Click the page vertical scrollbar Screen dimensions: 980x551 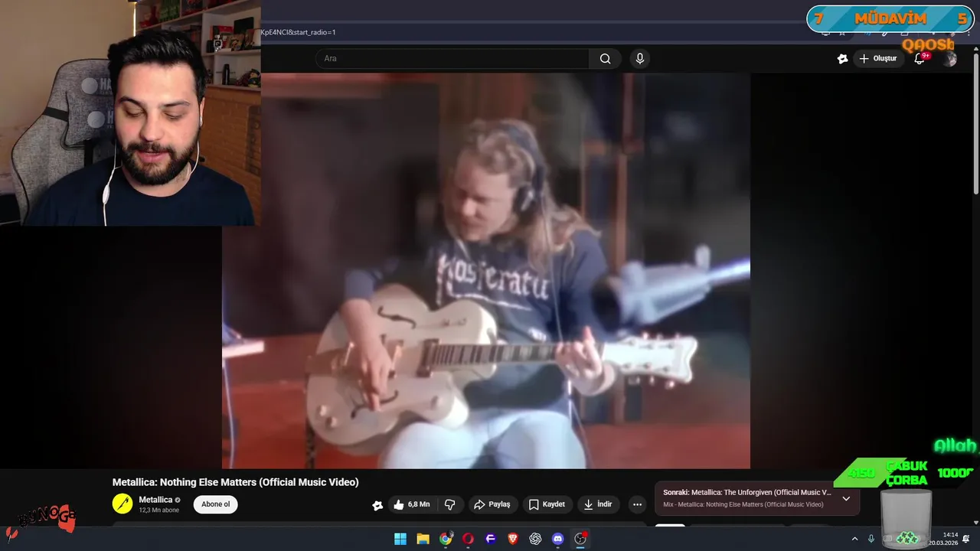(x=975, y=122)
